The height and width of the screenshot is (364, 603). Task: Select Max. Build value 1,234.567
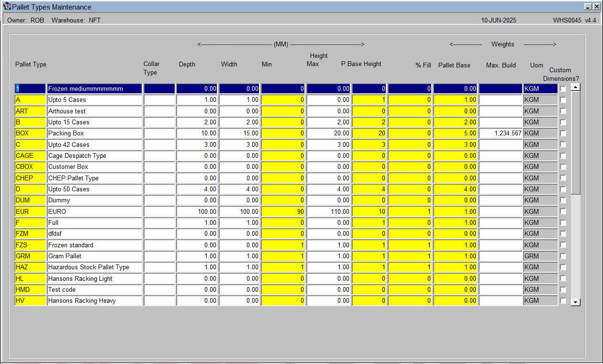pyautogui.click(x=501, y=133)
